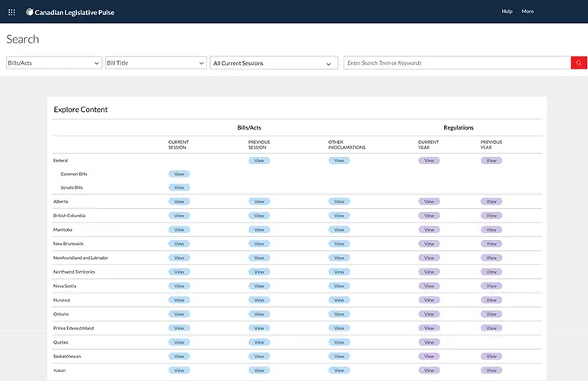The image size is (588, 381).
Task: Open the More menu
Action: (527, 11)
